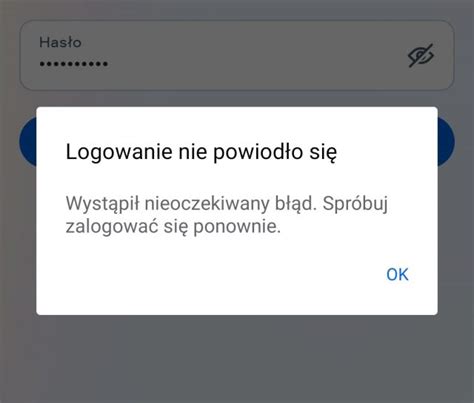Click the message Wystąpił nieoczekiwany błąd
The width and height of the screenshot is (474, 403).
191,204
